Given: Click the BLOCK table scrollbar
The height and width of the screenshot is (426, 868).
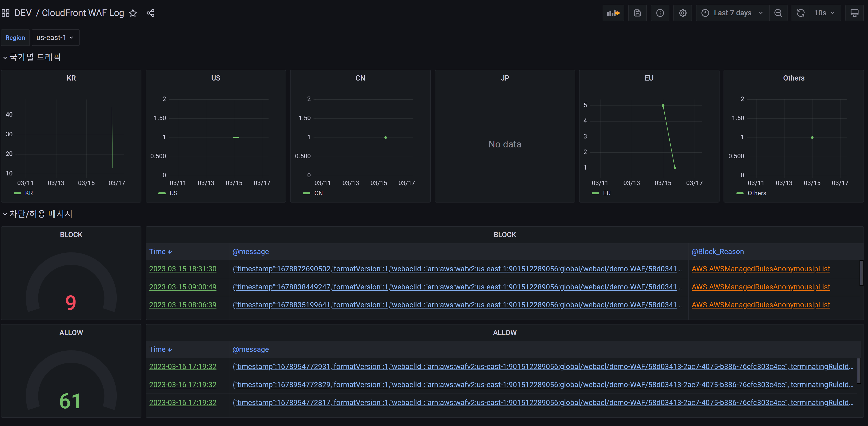Looking at the screenshot, I should [862, 273].
